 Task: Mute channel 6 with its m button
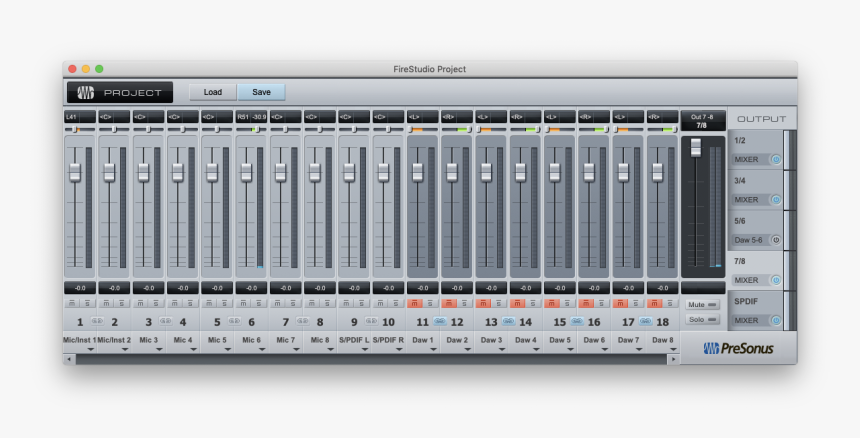pyautogui.click(x=244, y=303)
